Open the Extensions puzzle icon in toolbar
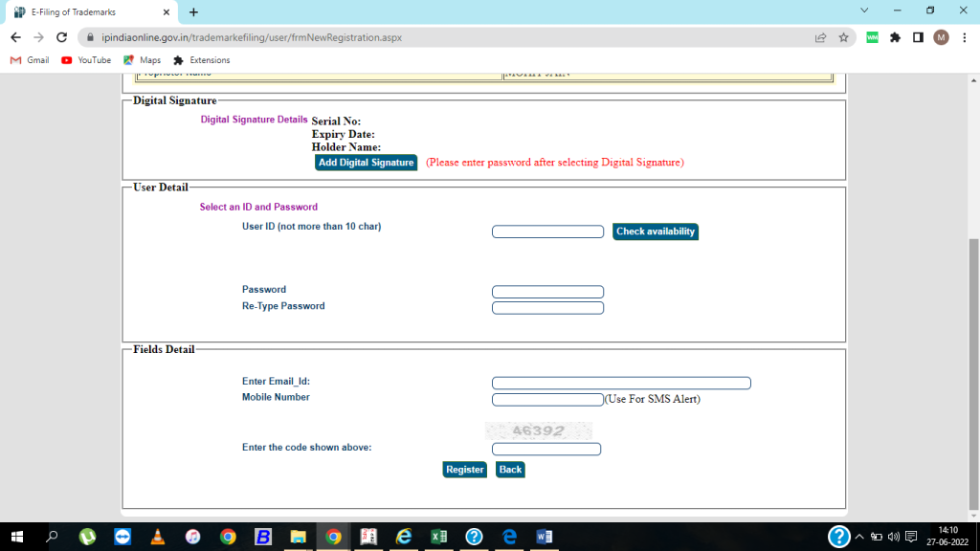The image size is (980, 551). click(895, 37)
